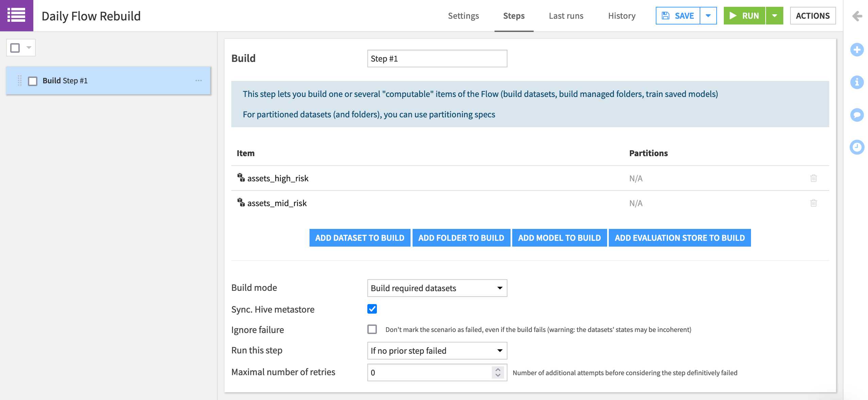Click the purple scenario list icon
Screen dimensions: 868x400
coord(16,16)
